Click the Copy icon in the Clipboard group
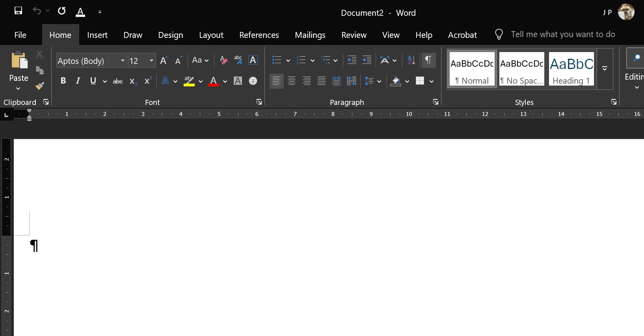 [39, 70]
